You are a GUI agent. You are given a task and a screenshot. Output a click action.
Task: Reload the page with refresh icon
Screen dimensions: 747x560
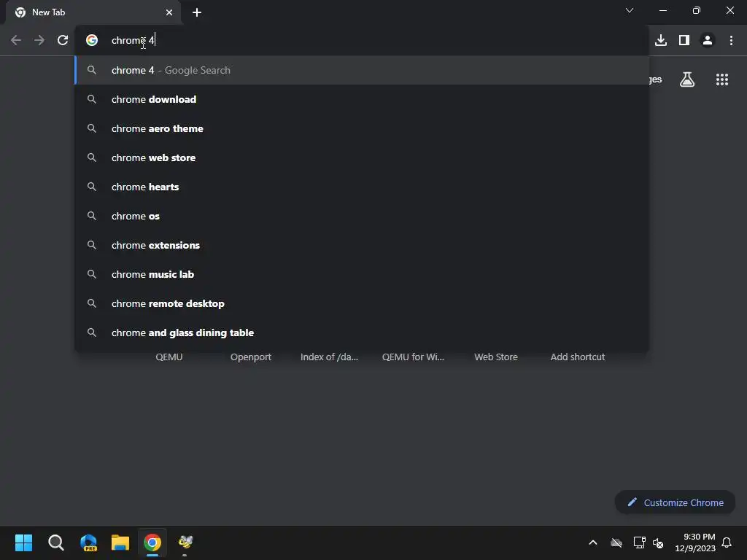[x=63, y=41]
